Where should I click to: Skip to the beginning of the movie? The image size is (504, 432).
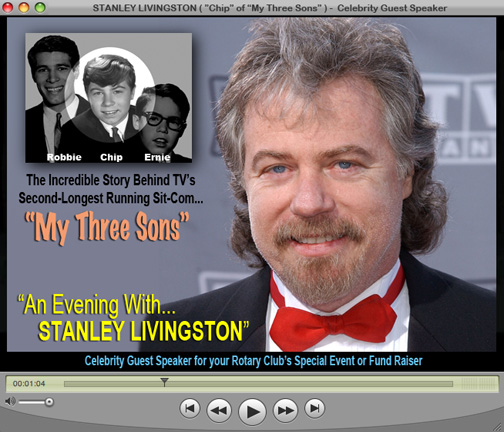190,408
